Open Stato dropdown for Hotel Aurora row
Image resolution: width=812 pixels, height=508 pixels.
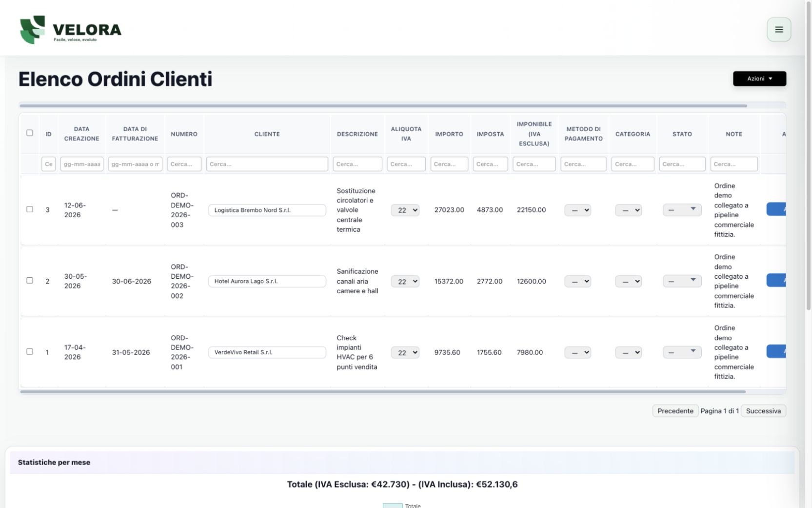click(682, 281)
